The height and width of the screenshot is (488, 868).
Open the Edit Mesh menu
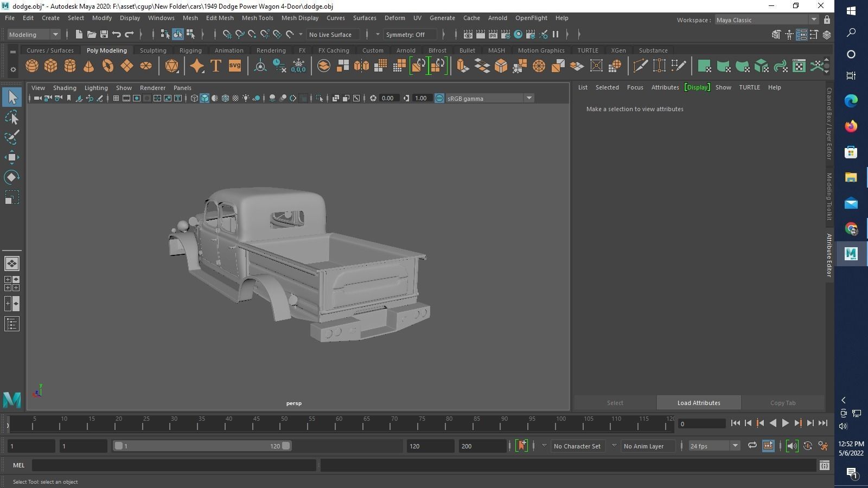(x=220, y=18)
